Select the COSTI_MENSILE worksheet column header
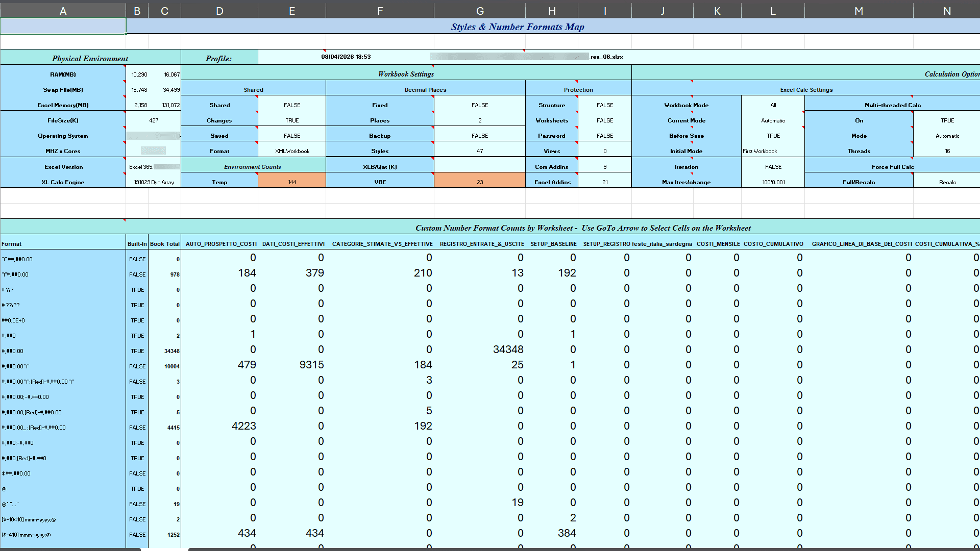The image size is (980, 551). [718, 244]
